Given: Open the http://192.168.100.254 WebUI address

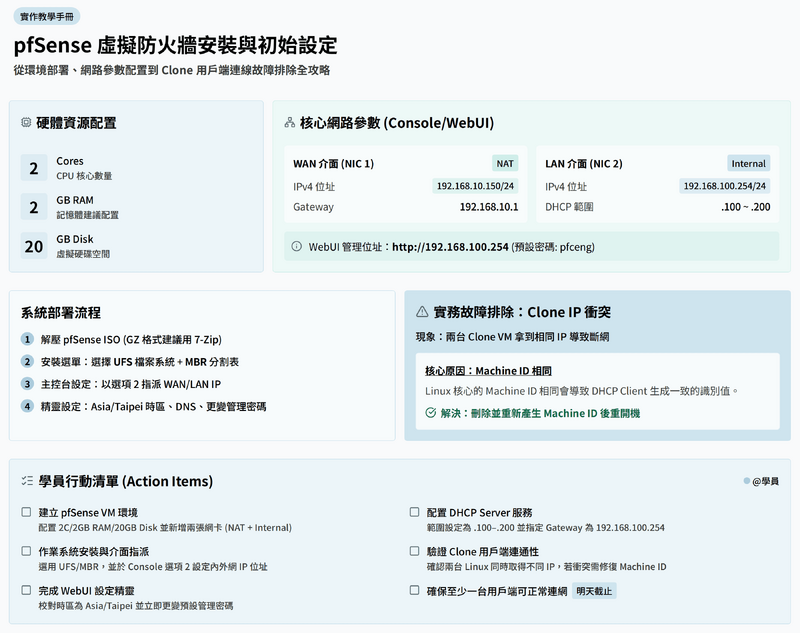Looking at the screenshot, I should pyautogui.click(x=450, y=246).
